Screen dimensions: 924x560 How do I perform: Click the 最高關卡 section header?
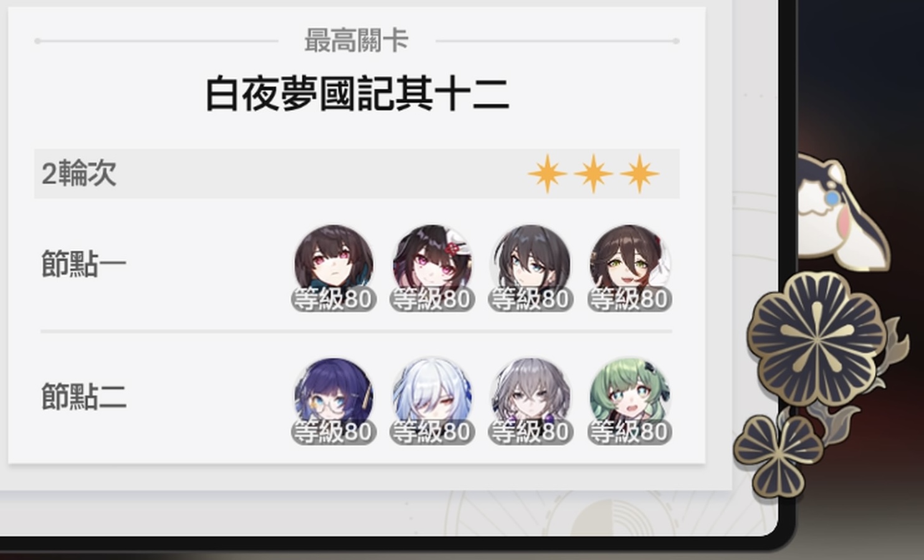[x=356, y=41]
